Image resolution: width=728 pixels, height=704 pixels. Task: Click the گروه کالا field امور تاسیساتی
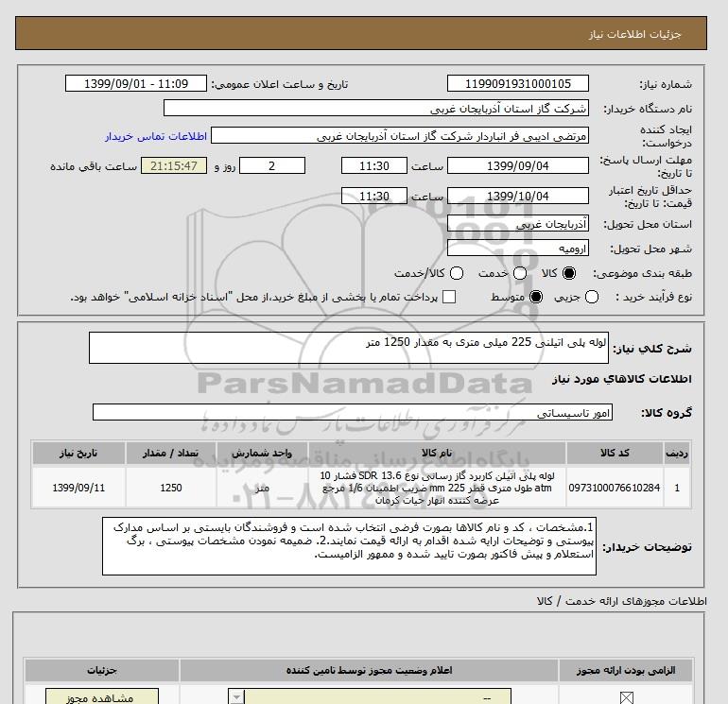click(353, 412)
